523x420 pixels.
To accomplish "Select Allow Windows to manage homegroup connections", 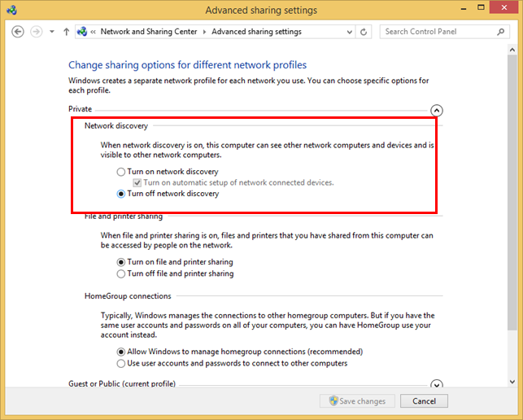I will tap(239, 352).
